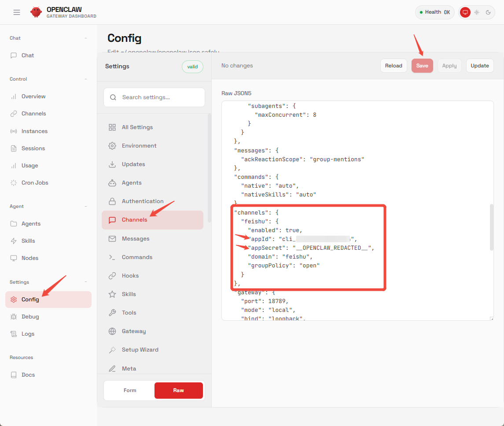The height and width of the screenshot is (426, 504).
Task: Open the Setup Wizard settings section
Action: point(140,350)
